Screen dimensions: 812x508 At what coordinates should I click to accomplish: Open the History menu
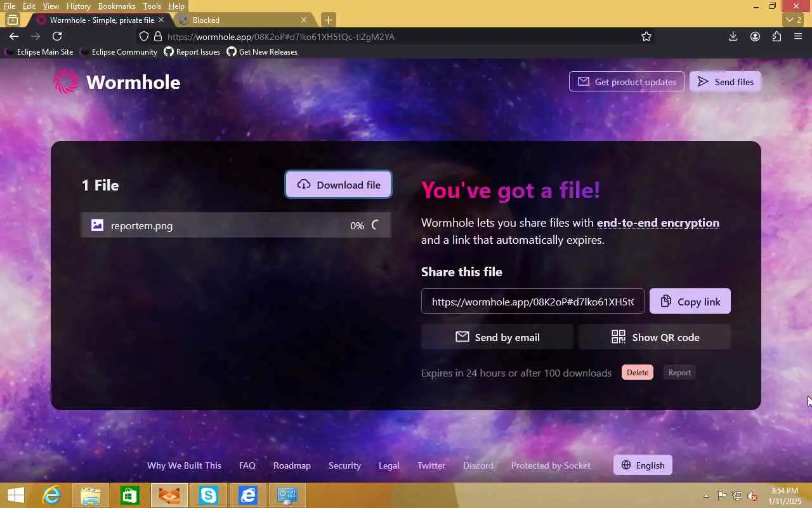click(79, 6)
